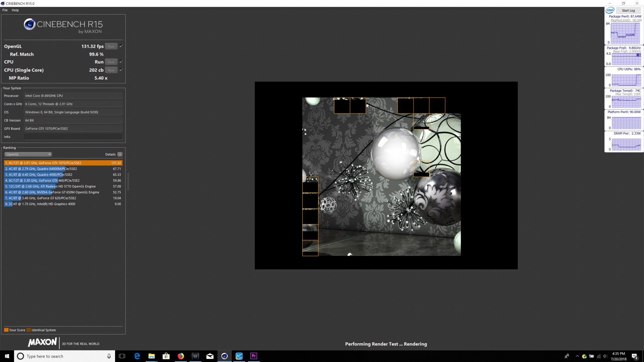Click the panel divider resize handle
The width and height of the screenshot is (644, 362).
point(128,182)
